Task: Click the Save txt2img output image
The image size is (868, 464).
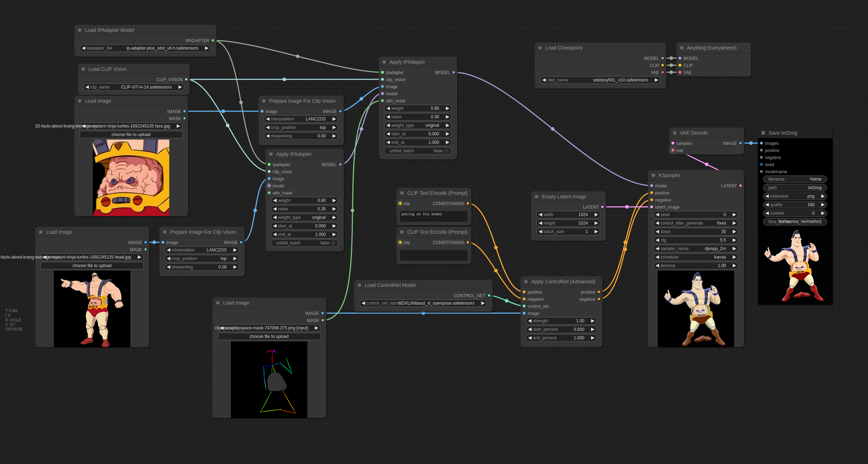Action: [795, 266]
